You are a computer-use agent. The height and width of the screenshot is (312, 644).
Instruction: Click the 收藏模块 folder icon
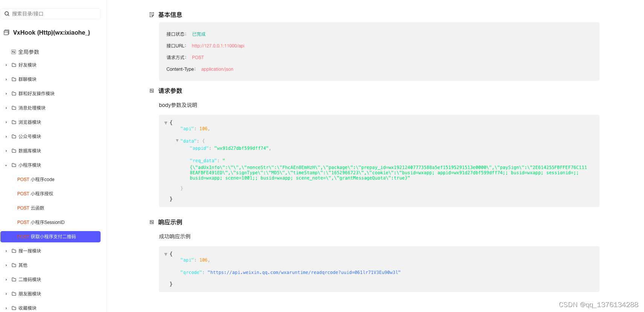(14, 308)
